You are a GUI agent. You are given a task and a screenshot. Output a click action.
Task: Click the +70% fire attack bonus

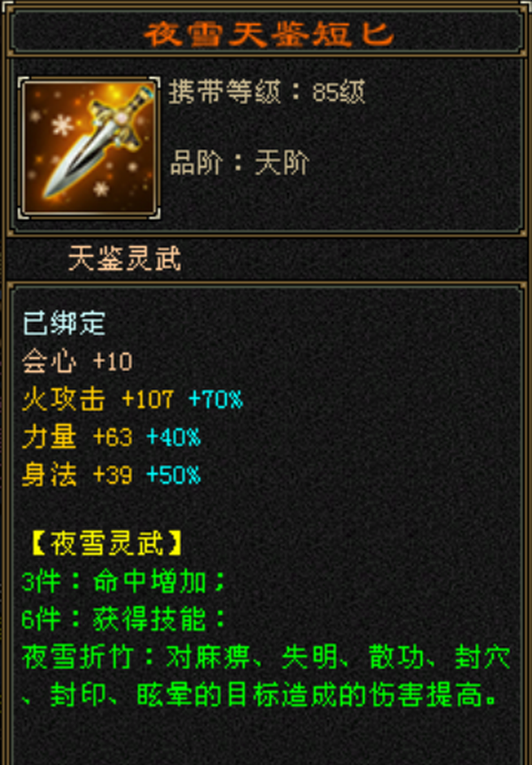pos(215,399)
